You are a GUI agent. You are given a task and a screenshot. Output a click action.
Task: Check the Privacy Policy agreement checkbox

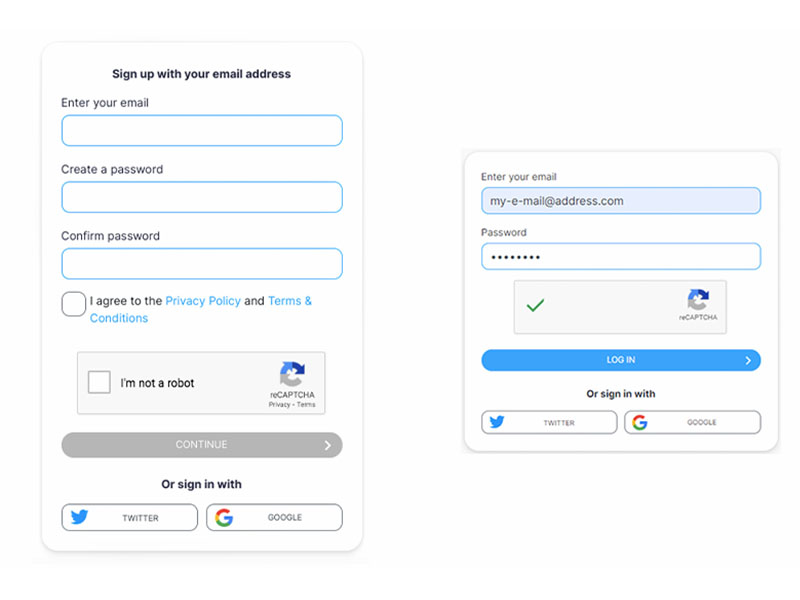click(x=73, y=304)
